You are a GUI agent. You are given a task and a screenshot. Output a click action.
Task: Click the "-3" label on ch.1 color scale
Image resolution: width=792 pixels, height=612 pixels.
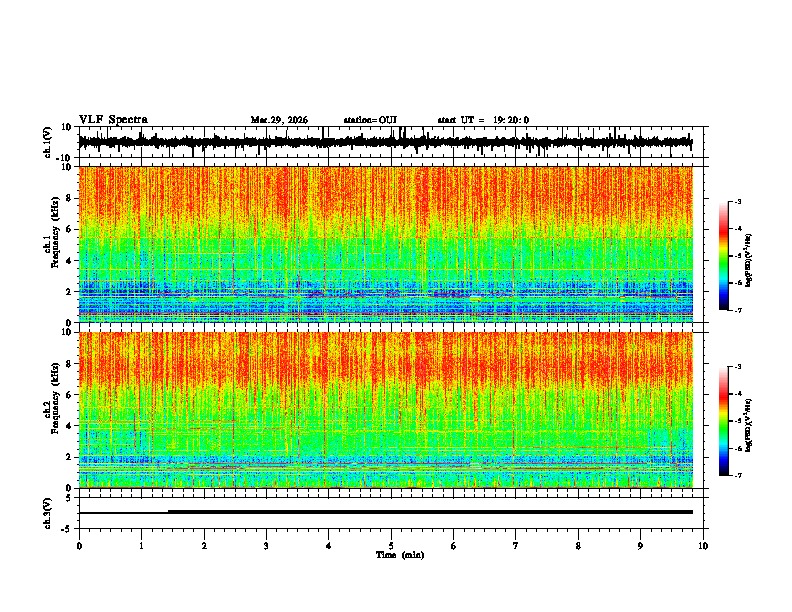[738, 201]
